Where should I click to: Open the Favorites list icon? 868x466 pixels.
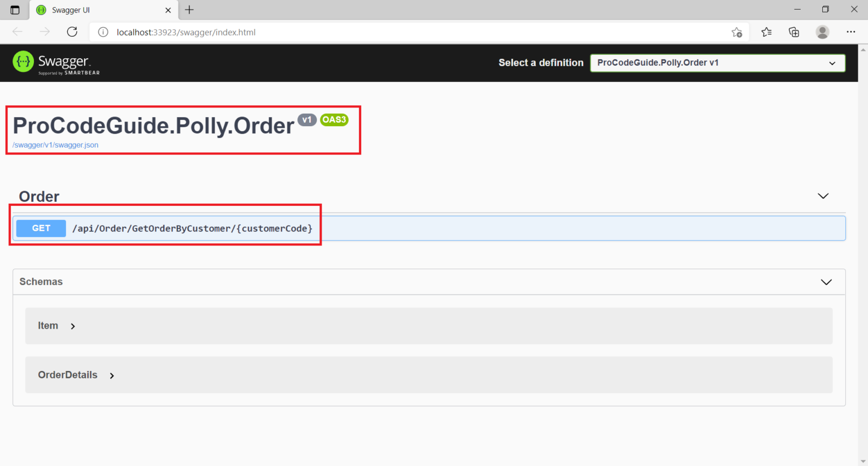point(766,32)
